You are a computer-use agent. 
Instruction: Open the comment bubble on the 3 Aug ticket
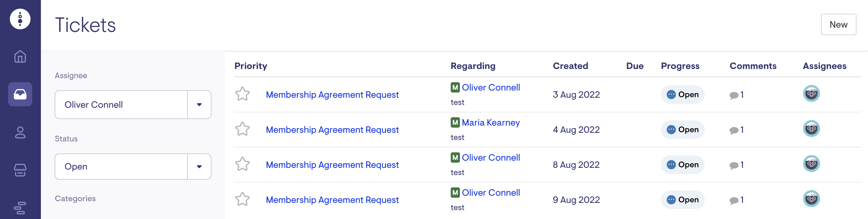[734, 95]
